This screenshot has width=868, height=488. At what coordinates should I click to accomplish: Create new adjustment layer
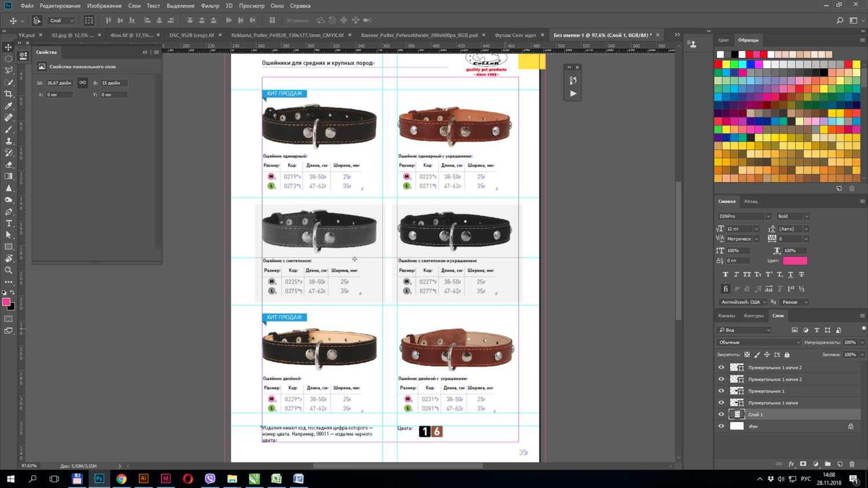(815, 464)
